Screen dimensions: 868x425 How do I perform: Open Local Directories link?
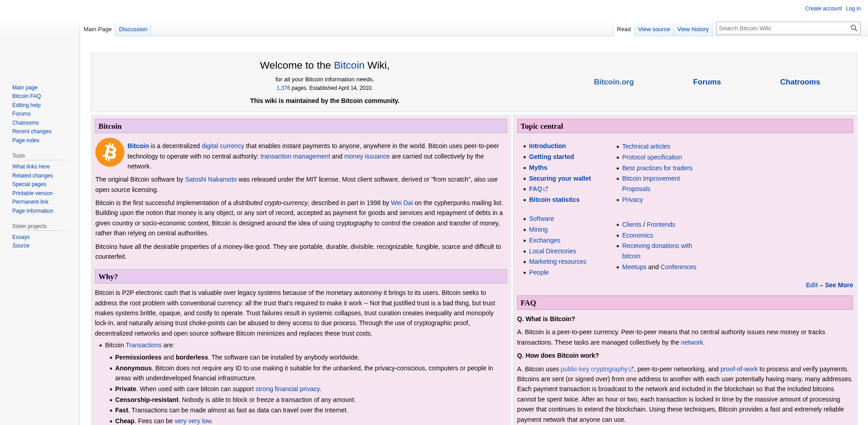(x=552, y=251)
